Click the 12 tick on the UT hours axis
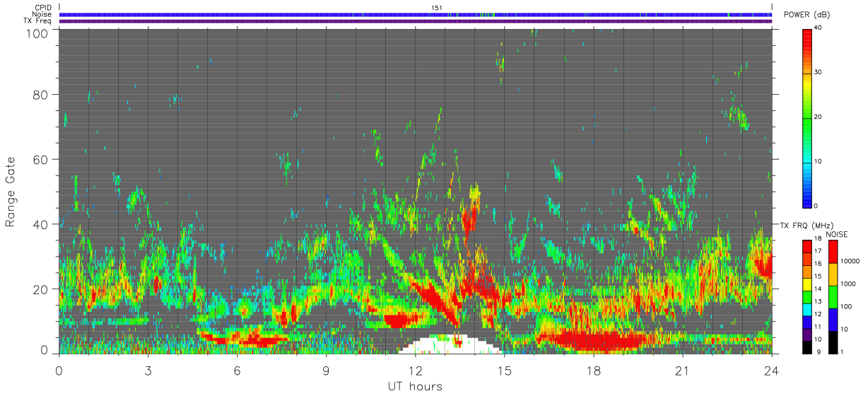The width and height of the screenshot is (868, 401). (416, 370)
